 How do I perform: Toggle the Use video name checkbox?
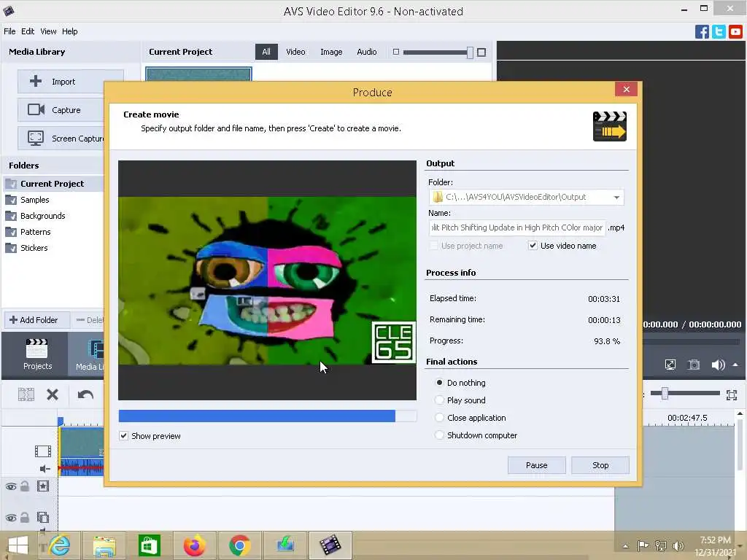(x=533, y=246)
